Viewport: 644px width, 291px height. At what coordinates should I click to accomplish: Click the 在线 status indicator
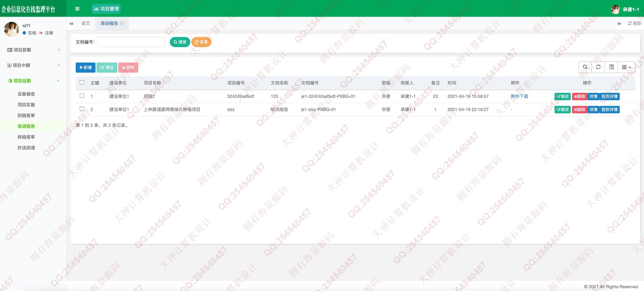point(29,33)
